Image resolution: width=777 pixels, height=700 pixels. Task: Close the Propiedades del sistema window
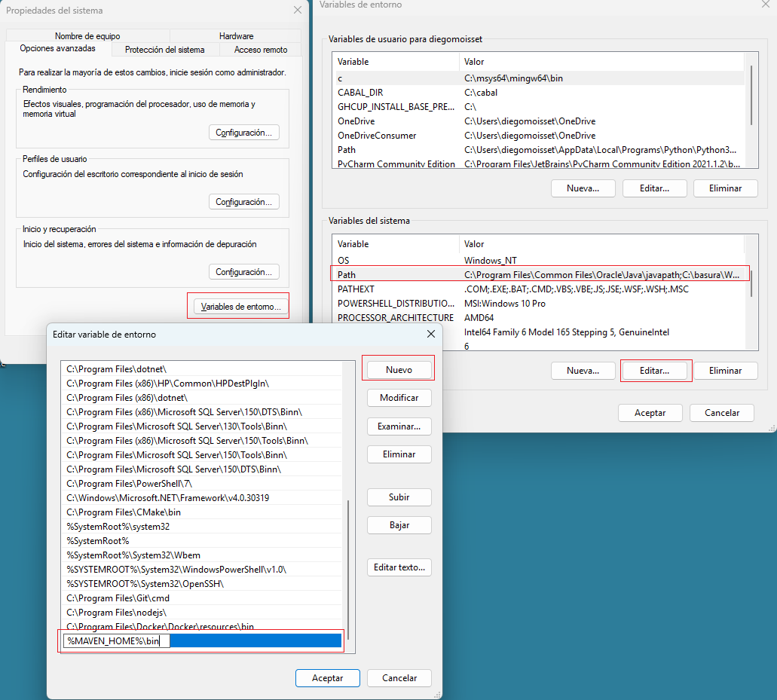pos(297,11)
